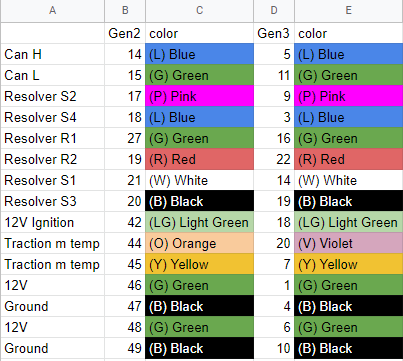Select the (W) White cell in column C
The image size is (403, 361).
tap(199, 180)
